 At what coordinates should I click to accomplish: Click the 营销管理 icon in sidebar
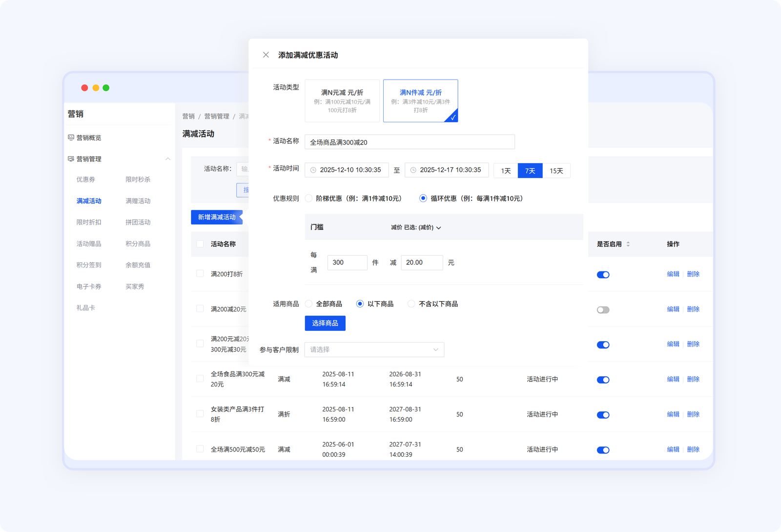pos(71,159)
